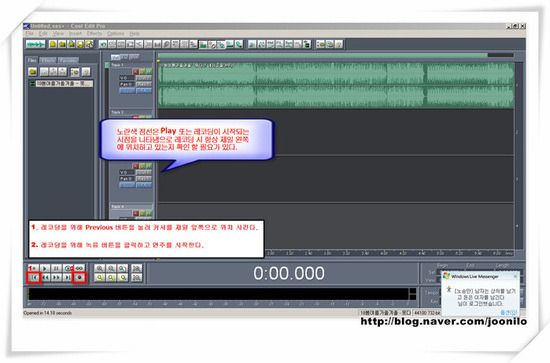Open the Edit menu
Viewport: 550px width, 363px height.
coord(43,33)
